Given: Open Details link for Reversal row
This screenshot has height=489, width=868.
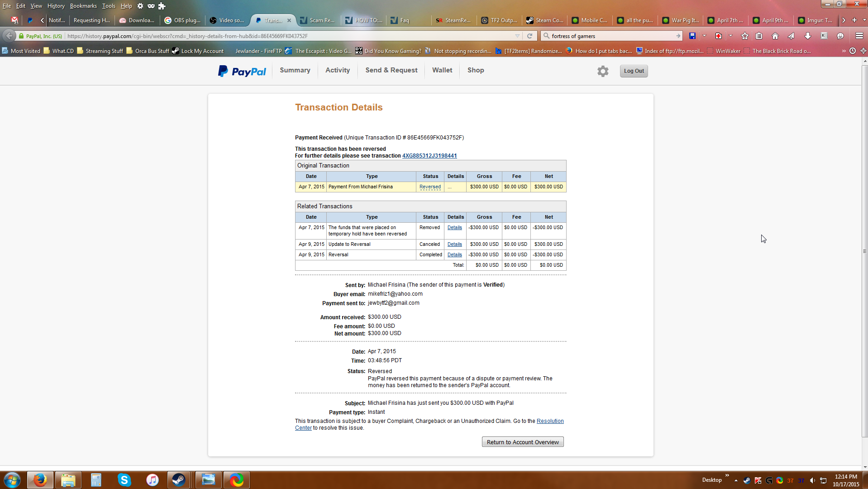Looking at the screenshot, I should (454, 255).
